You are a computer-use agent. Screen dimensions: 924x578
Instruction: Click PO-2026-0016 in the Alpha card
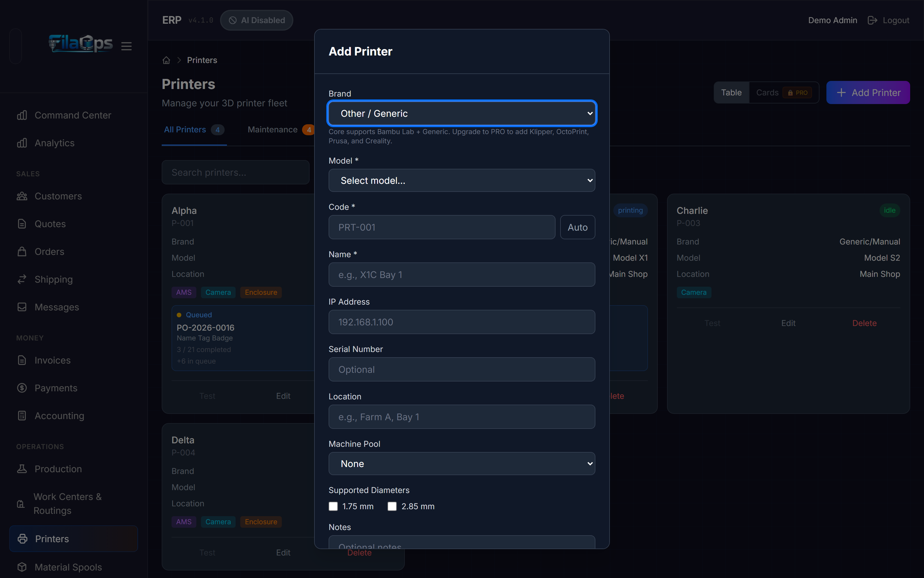click(205, 328)
